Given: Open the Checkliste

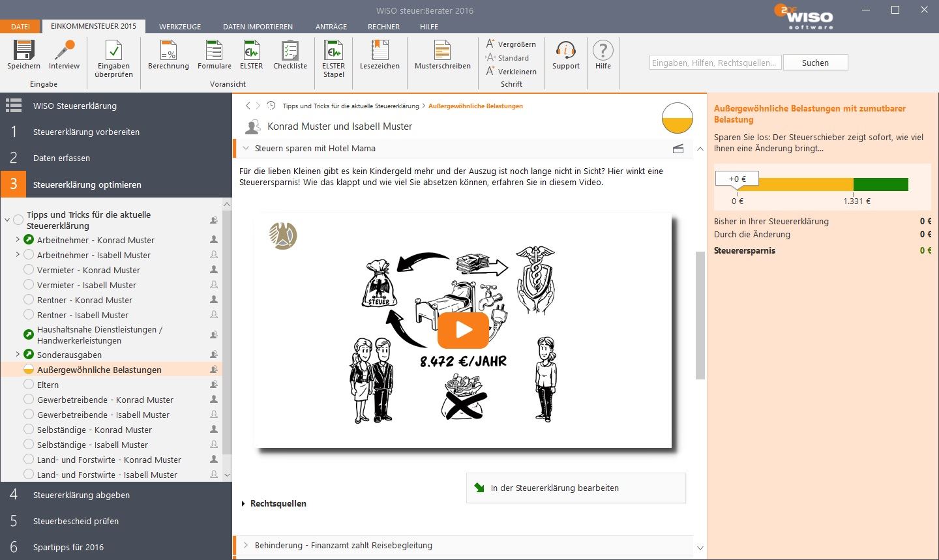Looking at the screenshot, I should click(290, 54).
